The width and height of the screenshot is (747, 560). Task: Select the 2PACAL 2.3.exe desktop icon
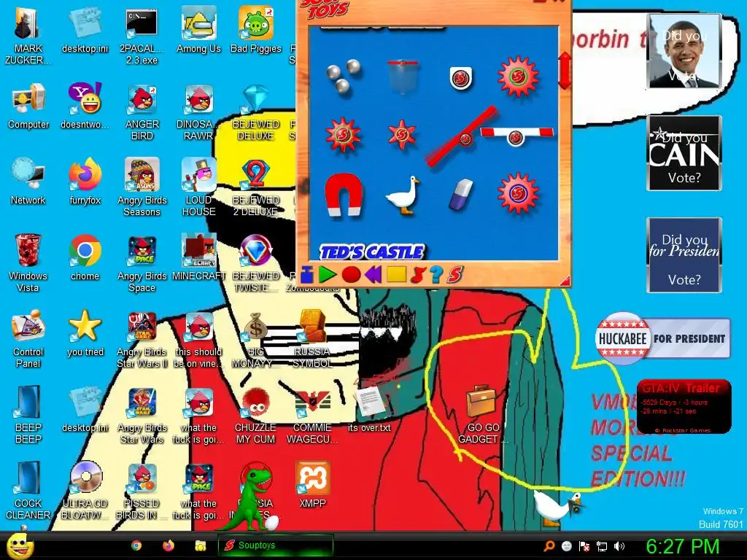(142, 36)
